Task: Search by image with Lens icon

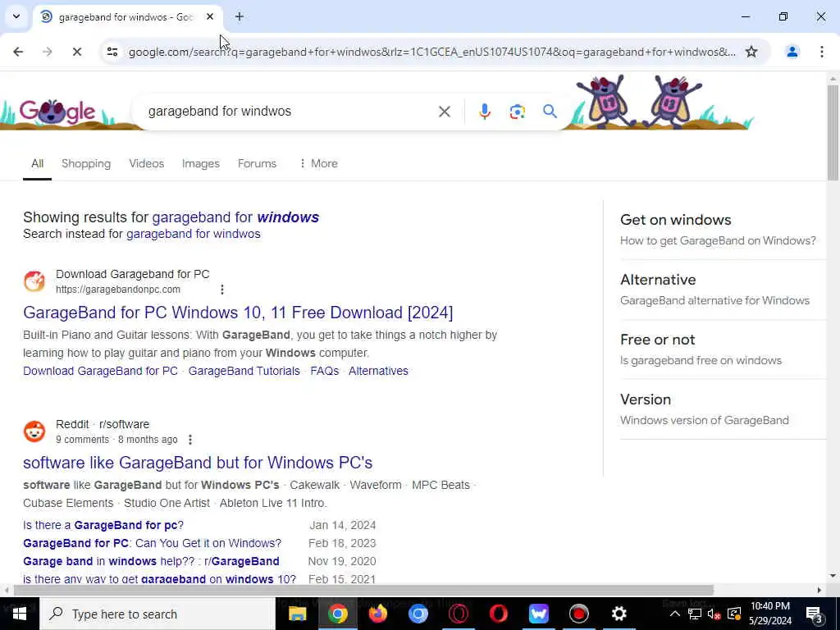Action: (x=517, y=112)
